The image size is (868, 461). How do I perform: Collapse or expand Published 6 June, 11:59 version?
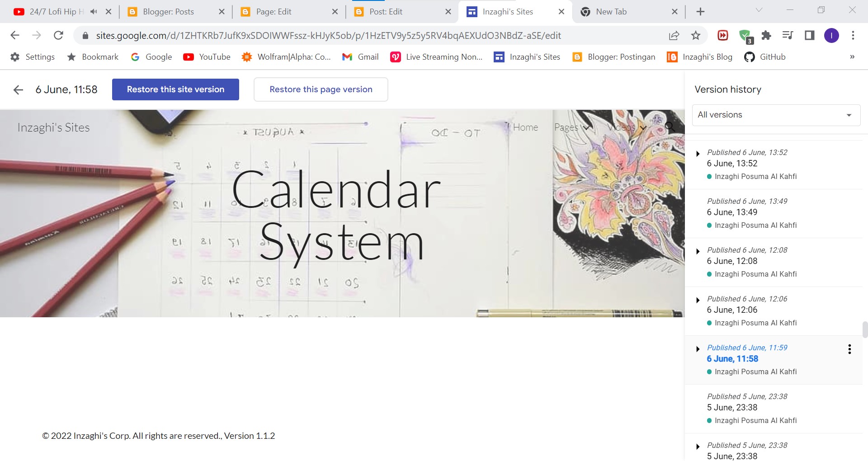click(x=698, y=349)
